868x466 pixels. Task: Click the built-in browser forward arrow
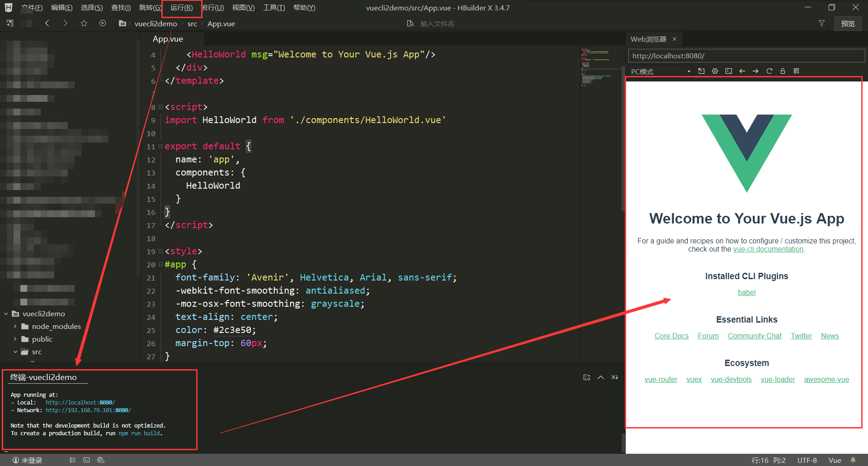[x=755, y=71]
